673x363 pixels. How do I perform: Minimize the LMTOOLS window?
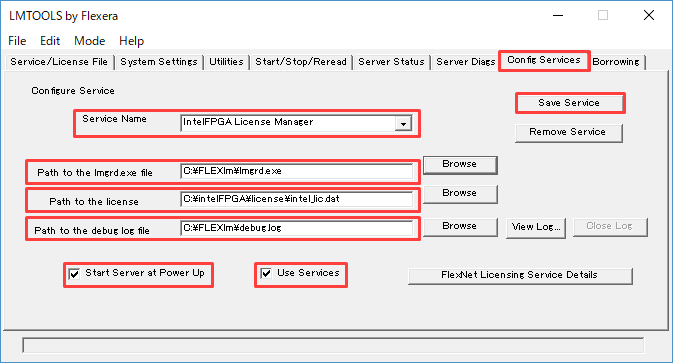(558, 15)
